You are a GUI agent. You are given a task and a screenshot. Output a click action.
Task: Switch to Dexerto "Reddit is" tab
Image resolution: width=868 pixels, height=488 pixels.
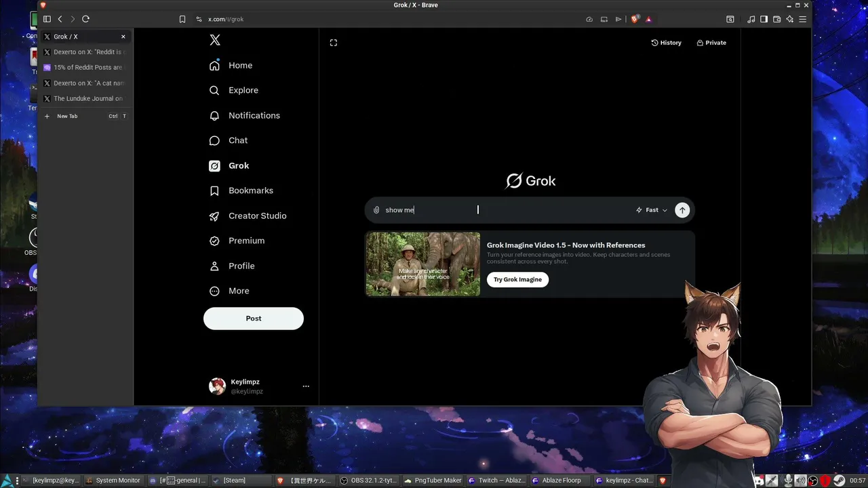click(85, 52)
